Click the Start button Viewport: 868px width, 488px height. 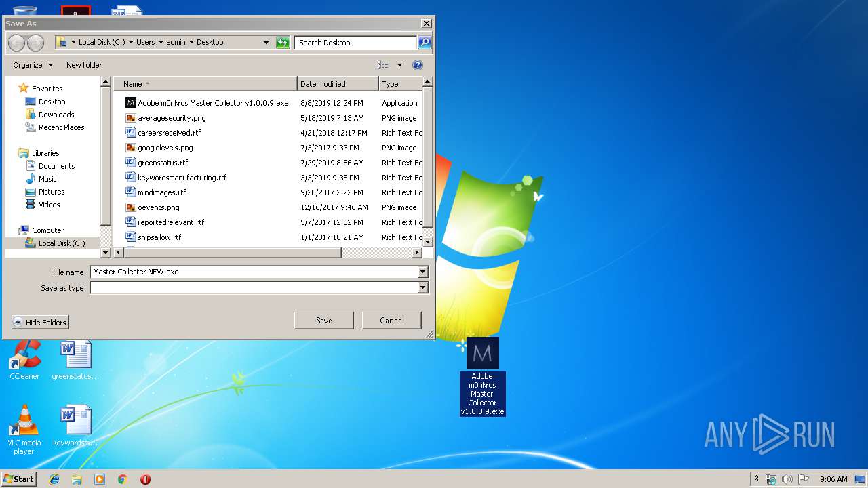(x=19, y=479)
